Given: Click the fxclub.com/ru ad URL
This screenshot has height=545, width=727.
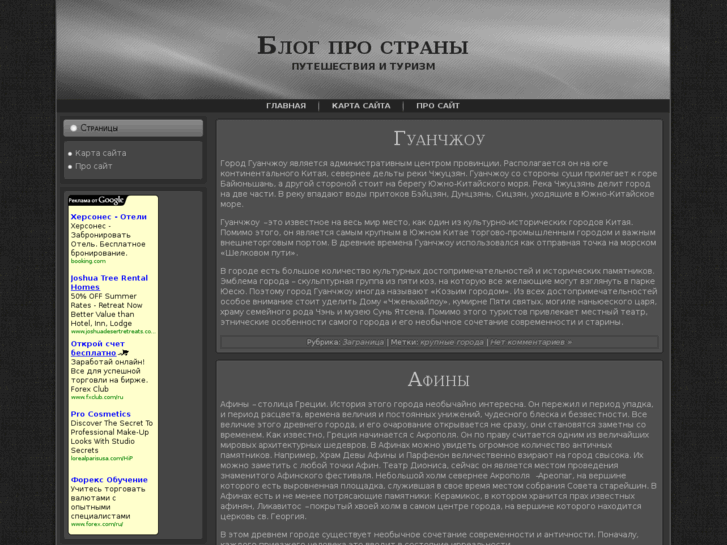Looking at the screenshot, I should 97,397.
